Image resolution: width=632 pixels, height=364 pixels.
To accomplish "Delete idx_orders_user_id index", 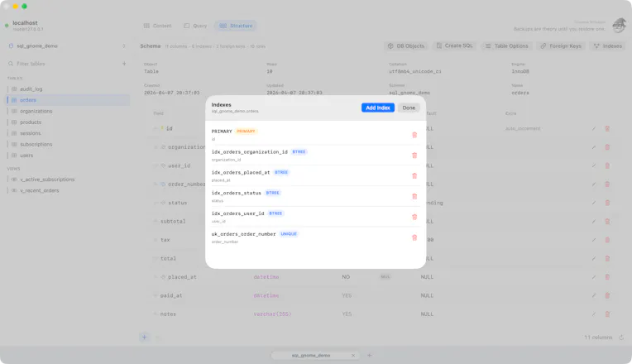I will tap(414, 217).
